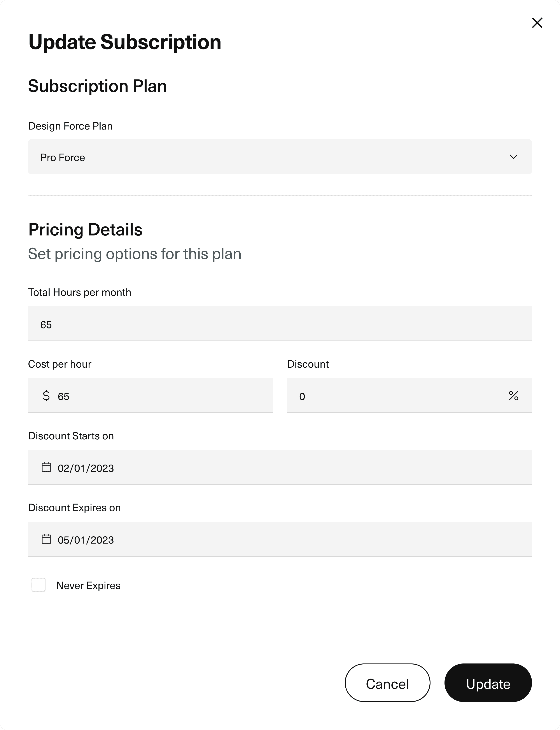The image size is (560, 730).
Task: Expand plan list using the chevron arrow
Action: [513, 157]
